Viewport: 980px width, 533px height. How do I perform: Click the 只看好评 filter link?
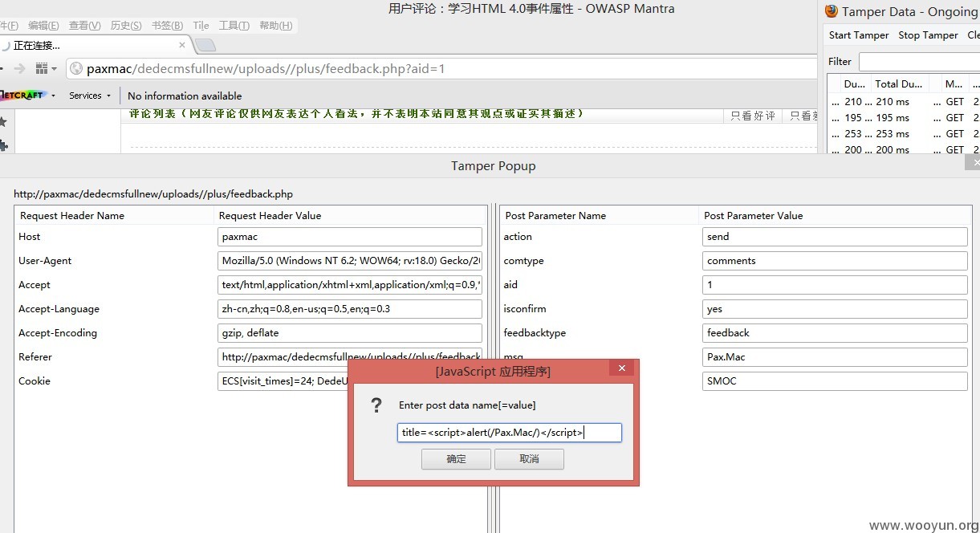pyautogui.click(x=753, y=116)
